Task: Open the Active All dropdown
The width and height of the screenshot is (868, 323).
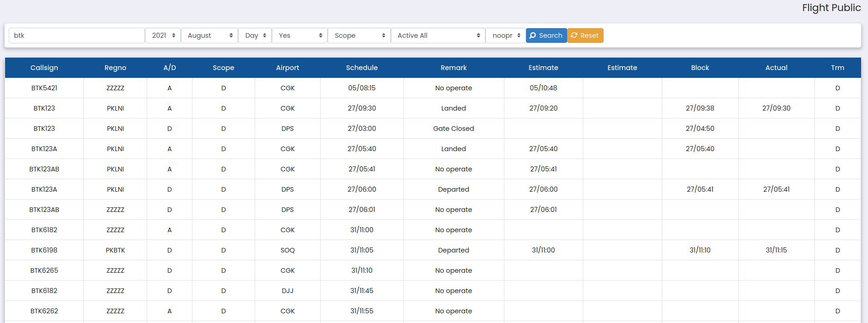Action: [438, 35]
